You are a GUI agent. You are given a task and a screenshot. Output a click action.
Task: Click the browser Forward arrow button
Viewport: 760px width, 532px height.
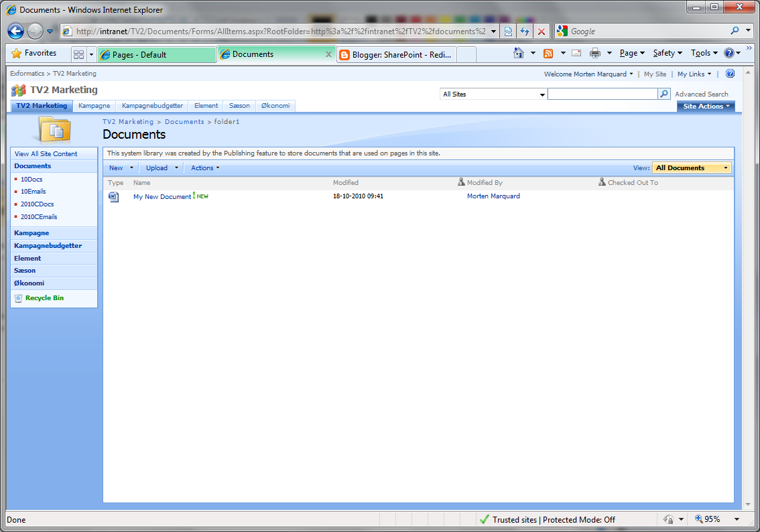(35, 31)
